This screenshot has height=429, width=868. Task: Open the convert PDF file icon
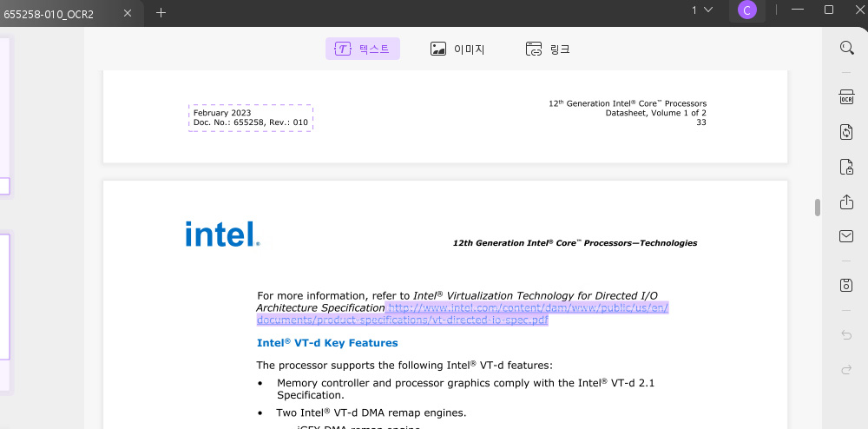pyautogui.click(x=846, y=132)
